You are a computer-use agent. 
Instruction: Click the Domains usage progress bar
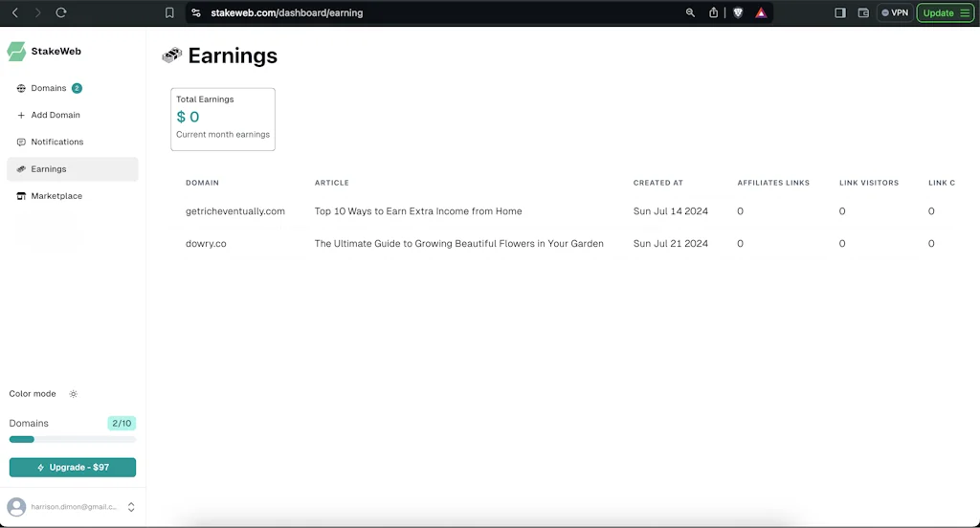73,439
